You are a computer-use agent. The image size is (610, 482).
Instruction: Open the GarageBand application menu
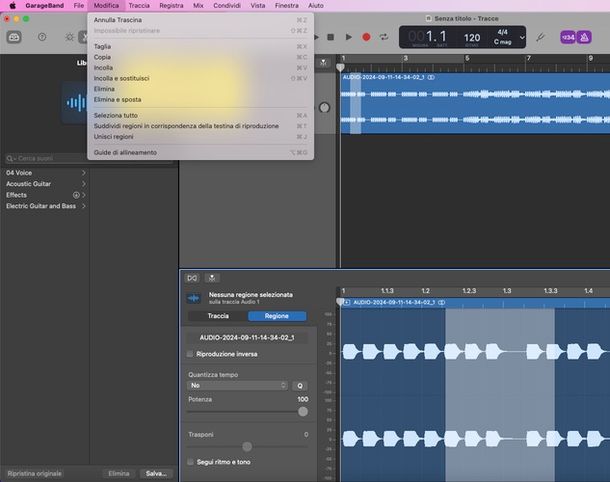44,5
